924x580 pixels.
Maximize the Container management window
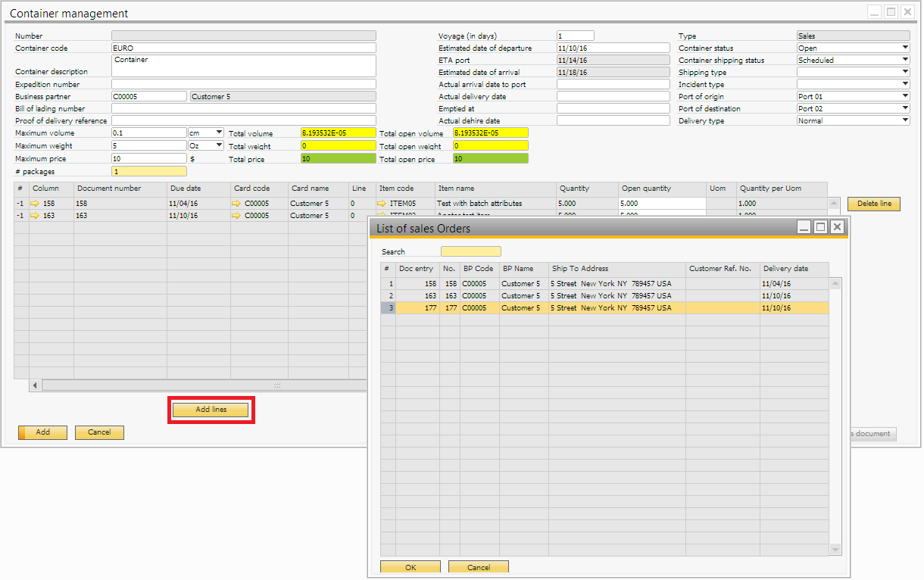tap(891, 12)
